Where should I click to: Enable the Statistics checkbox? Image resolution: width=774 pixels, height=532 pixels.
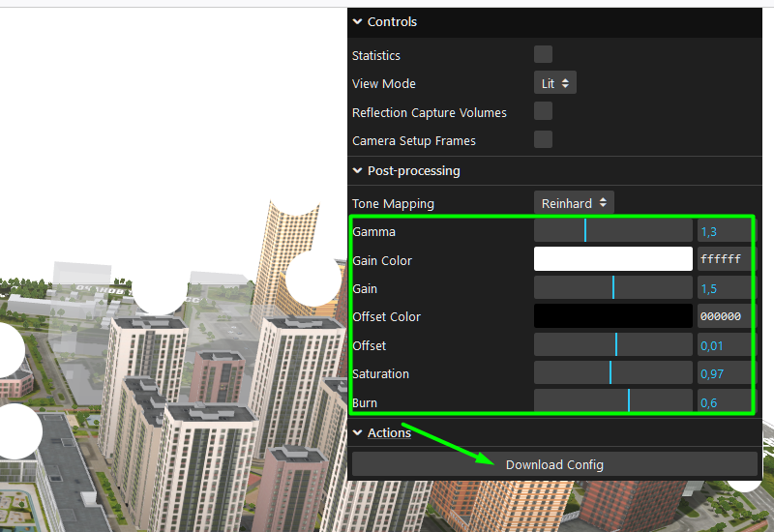[543, 54]
